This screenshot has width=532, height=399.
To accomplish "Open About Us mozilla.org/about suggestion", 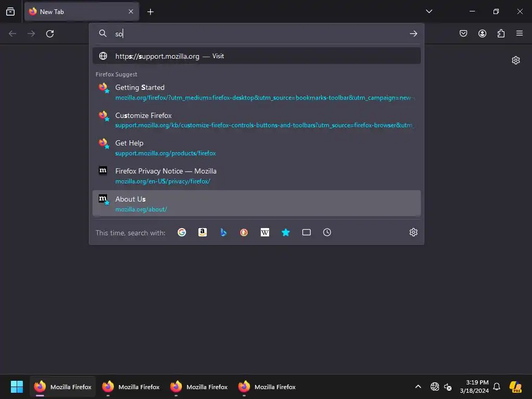I will [257, 204].
